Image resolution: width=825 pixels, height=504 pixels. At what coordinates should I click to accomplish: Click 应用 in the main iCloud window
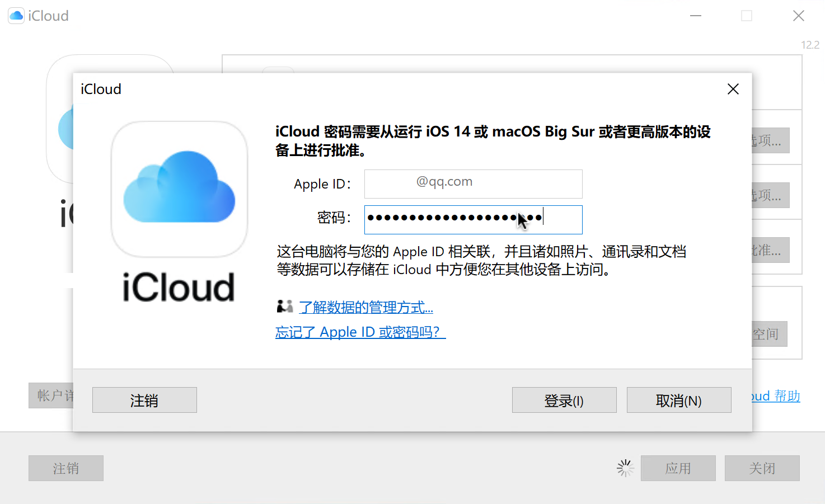pyautogui.click(x=678, y=468)
